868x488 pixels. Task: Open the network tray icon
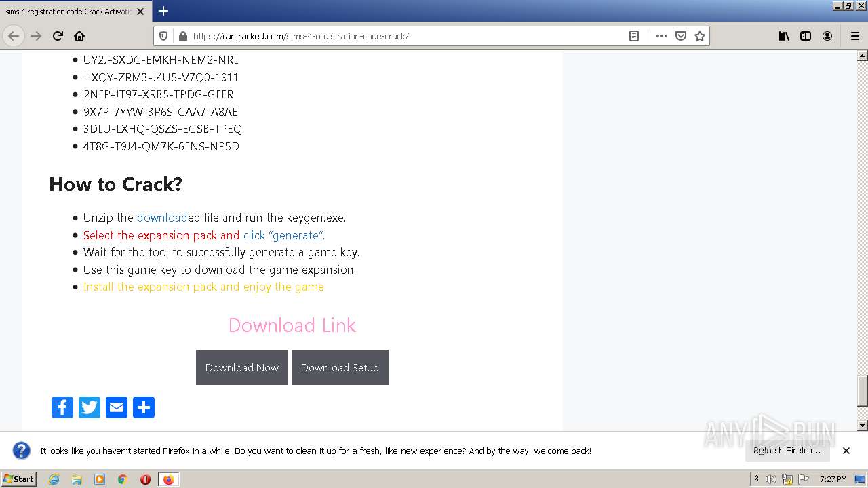point(787,479)
